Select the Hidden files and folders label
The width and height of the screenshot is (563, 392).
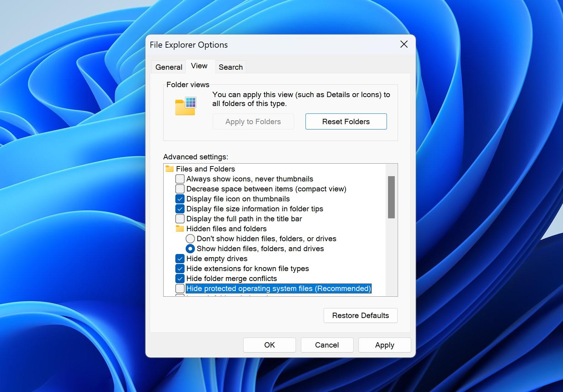point(227,229)
